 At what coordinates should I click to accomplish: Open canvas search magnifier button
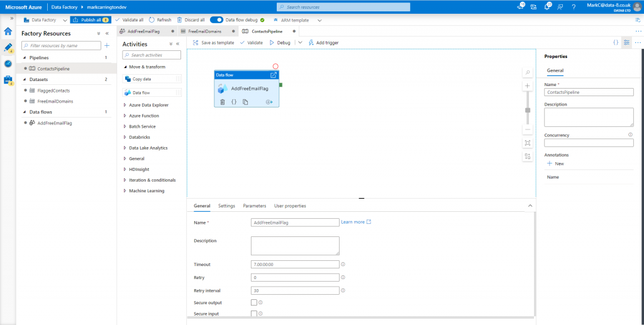[528, 72]
